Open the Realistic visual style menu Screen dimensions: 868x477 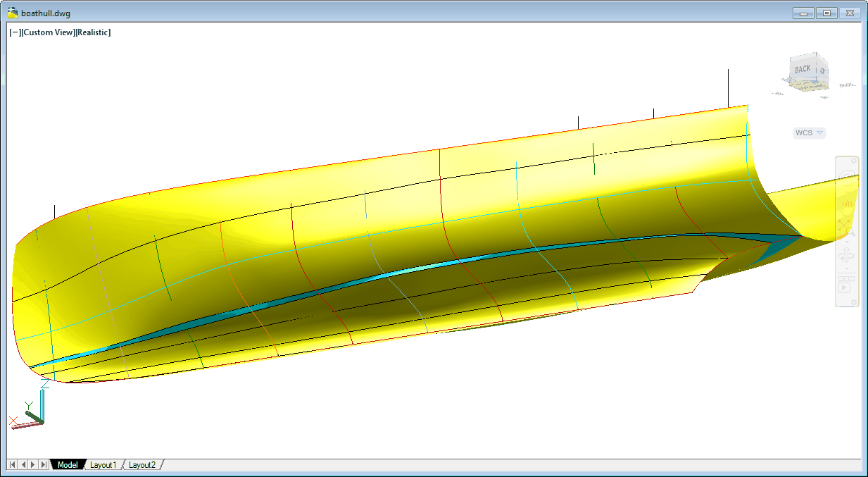click(x=94, y=32)
